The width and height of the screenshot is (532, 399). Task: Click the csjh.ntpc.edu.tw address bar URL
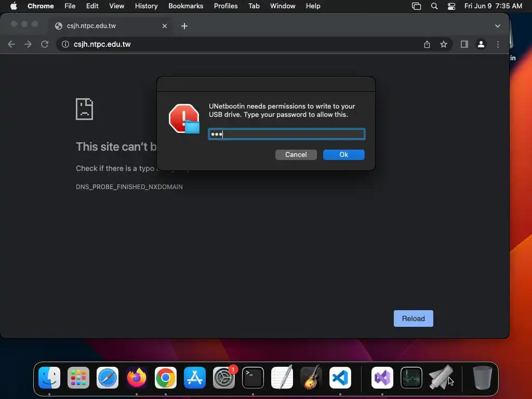(x=102, y=44)
